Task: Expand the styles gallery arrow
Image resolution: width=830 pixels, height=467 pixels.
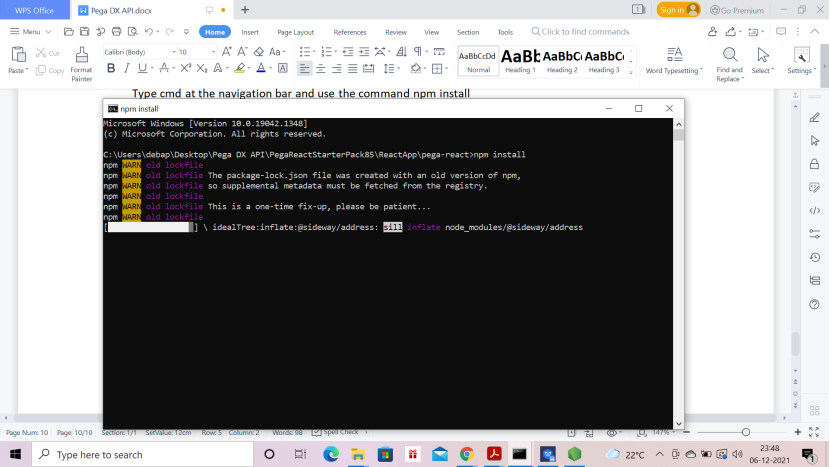Action: pyautogui.click(x=631, y=73)
